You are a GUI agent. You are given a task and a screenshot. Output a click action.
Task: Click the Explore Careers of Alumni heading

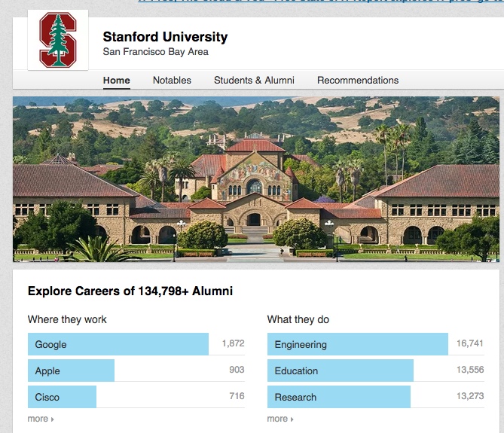(130, 291)
